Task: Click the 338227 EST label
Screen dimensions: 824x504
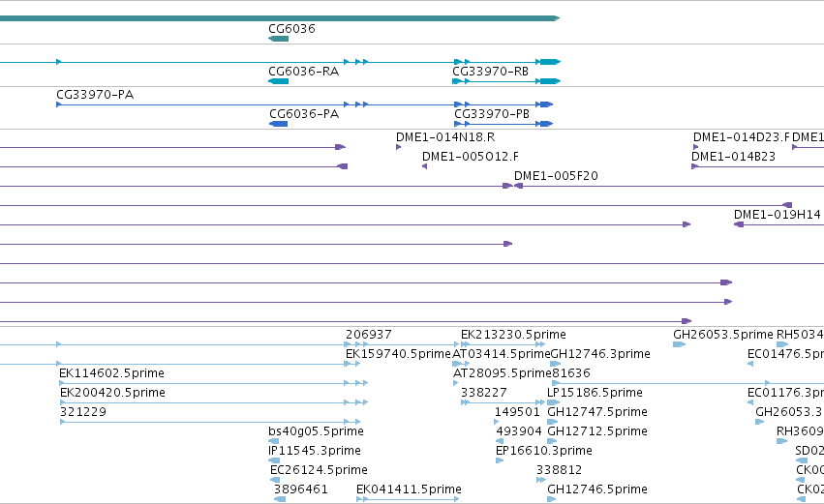Action: [484, 393]
